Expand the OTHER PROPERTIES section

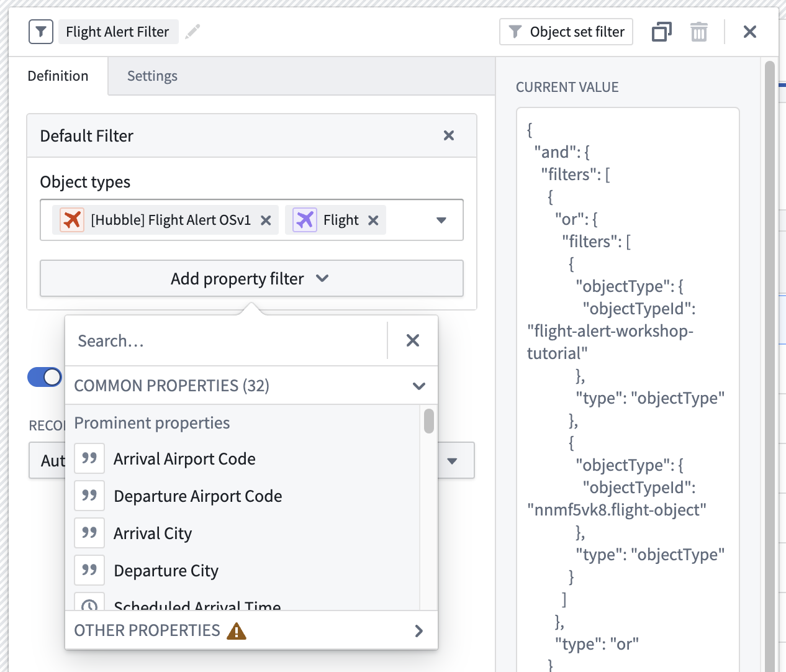point(418,630)
